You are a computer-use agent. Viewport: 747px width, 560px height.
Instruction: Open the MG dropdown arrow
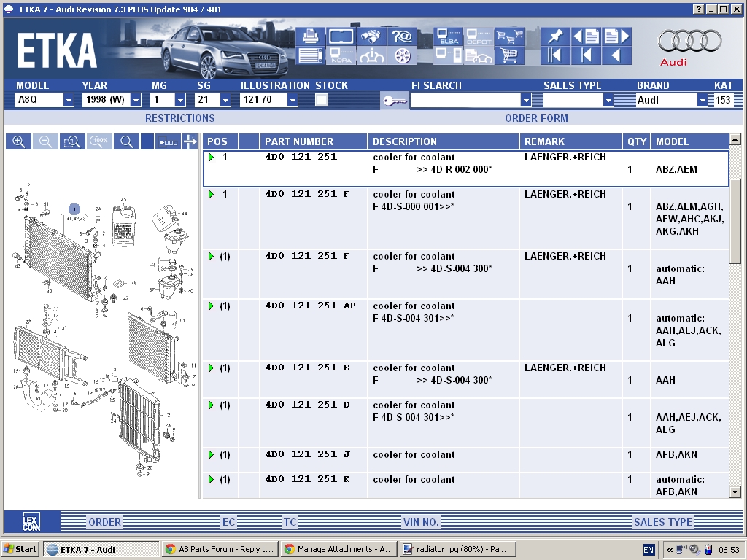click(180, 100)
